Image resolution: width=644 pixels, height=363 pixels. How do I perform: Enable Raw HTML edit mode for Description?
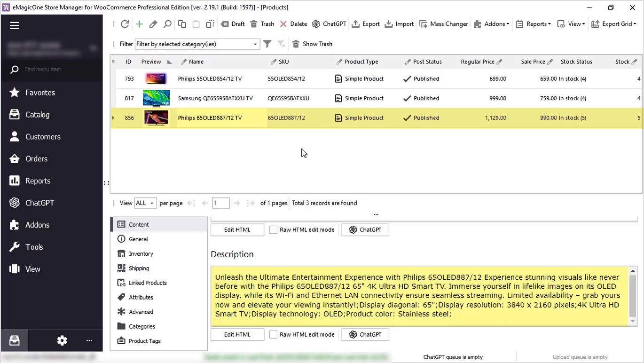pos(273,334)
